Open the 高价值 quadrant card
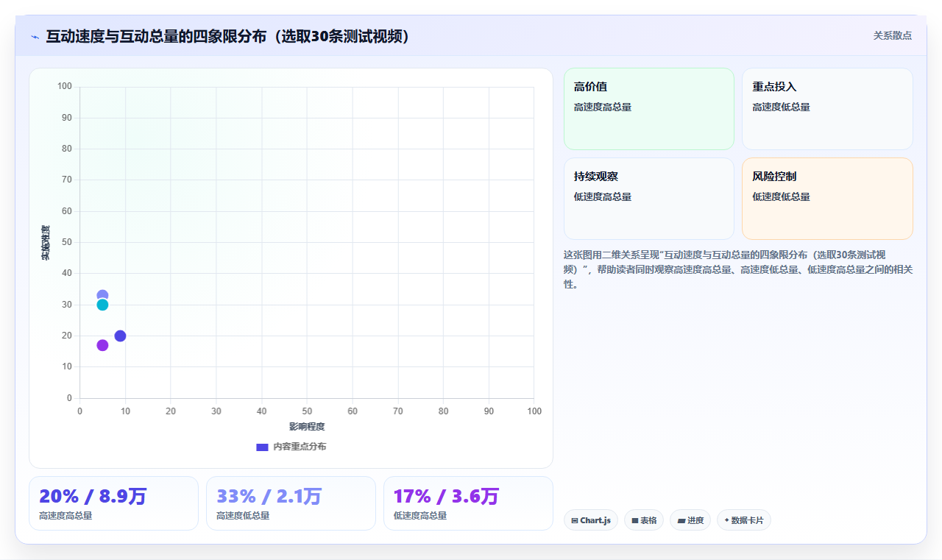Screen dimensions: 942x560 (x=649, y=109)
